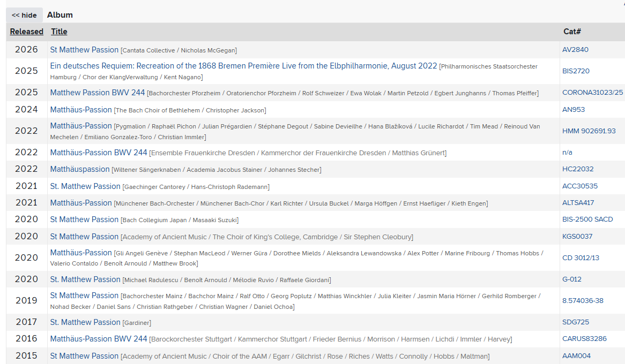Image resolution: width=625 pixels, height=364 pixels.
Task: Click catalogue number AN953
Action: tap(574, 110)
